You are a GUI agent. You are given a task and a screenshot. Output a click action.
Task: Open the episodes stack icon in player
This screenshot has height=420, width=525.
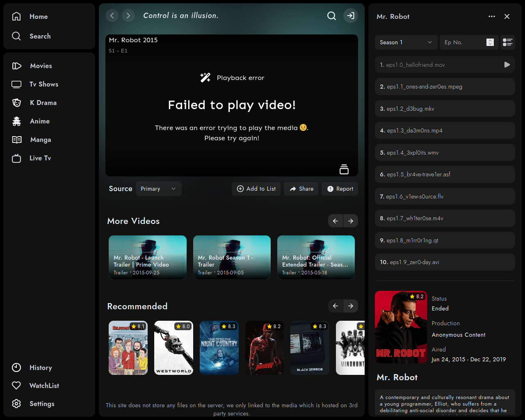[x=344, y=169]
